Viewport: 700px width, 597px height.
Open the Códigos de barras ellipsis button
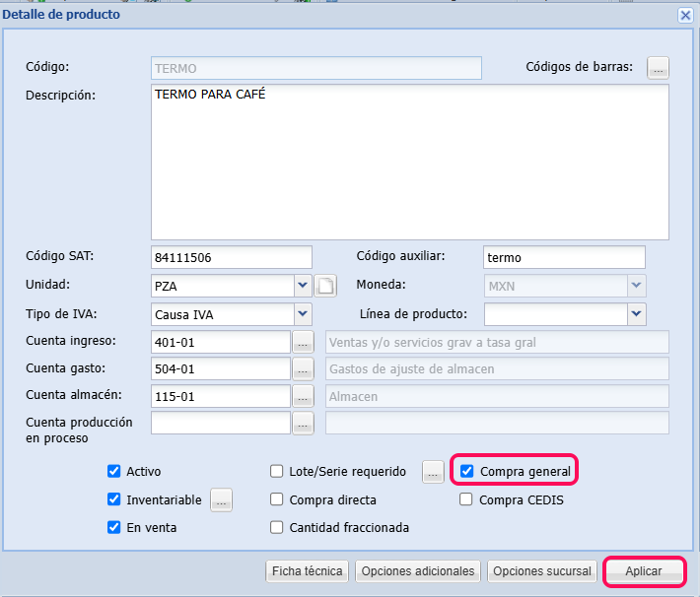(x=658, y=67)
